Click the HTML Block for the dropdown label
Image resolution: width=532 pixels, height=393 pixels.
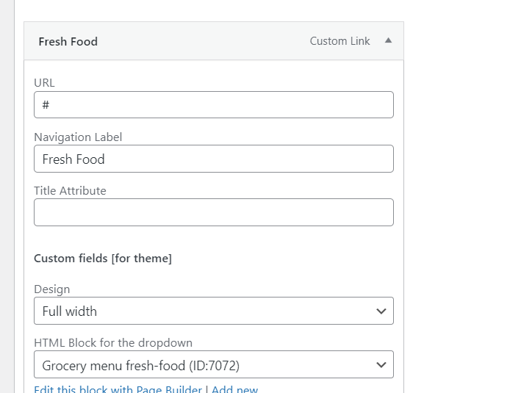tap(112, 343)
